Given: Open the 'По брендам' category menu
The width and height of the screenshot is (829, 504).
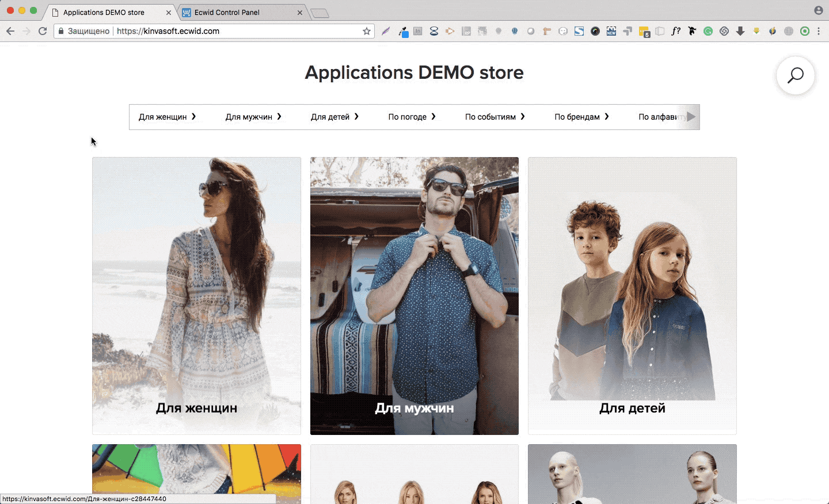Looking at the screenshot, I should coord(581,117).
